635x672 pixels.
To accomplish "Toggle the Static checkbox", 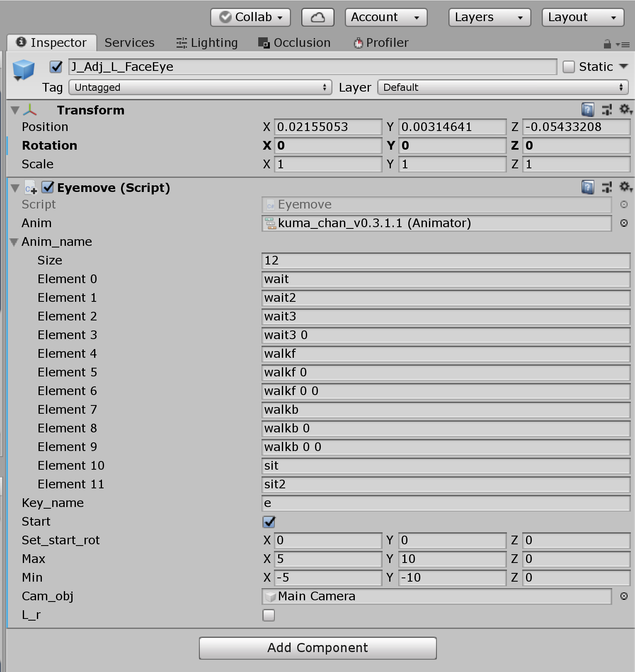I will [x=569, y=67].
